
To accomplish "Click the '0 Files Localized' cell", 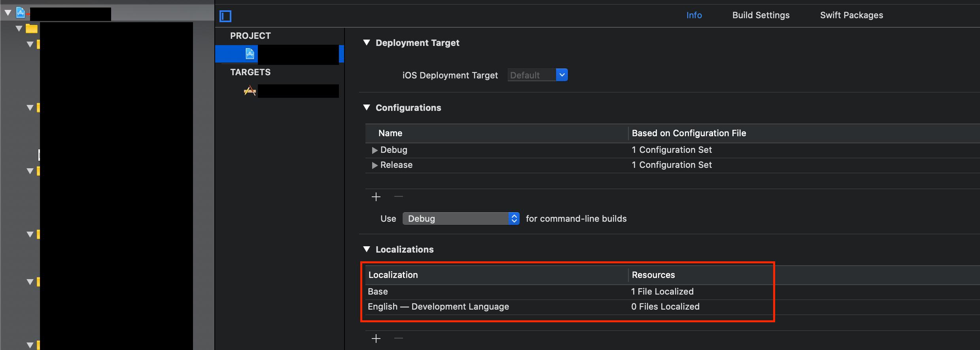I will tap(665, 307).
